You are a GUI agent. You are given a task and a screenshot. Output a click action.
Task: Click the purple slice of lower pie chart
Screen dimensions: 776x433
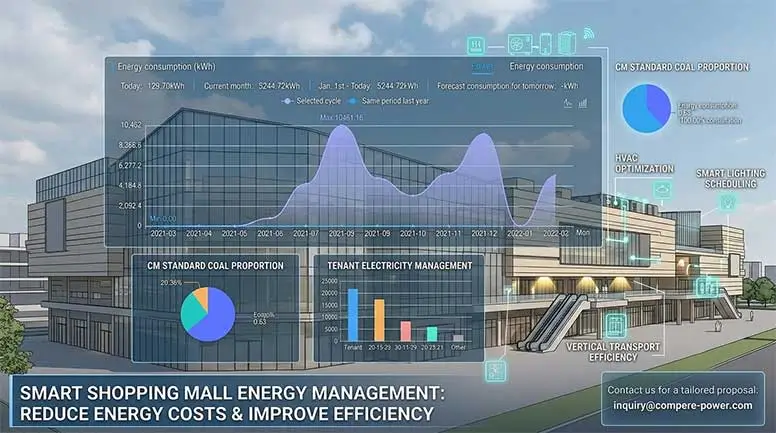point(218,319)
